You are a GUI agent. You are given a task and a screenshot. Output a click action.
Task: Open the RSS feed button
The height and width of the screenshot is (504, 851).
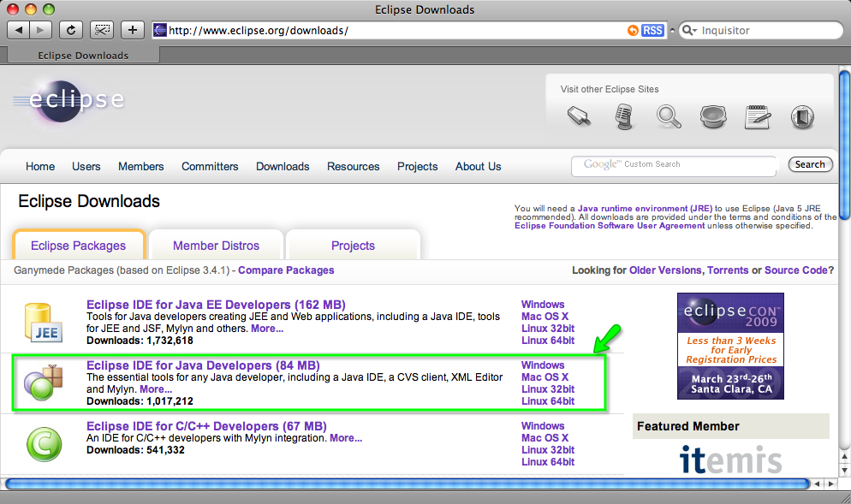(652, 31)
